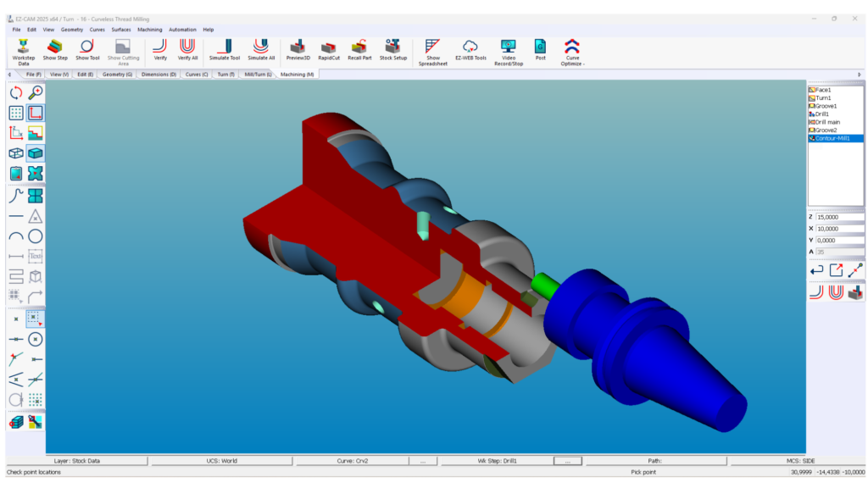Screen dimensions: 868x488
Task: Click the RapidCut toolbar icon
Action: tap(328, 50)
